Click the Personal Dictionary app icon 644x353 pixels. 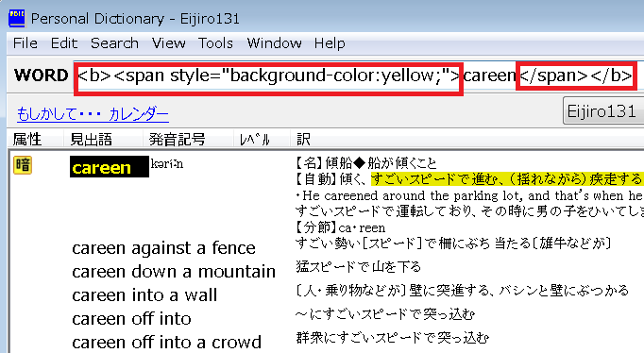[17, 19]
